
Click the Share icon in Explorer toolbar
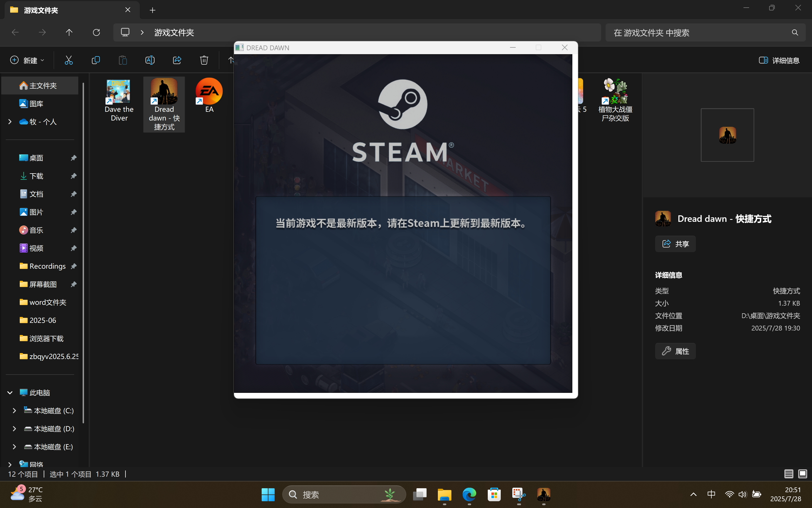[177, 60]
